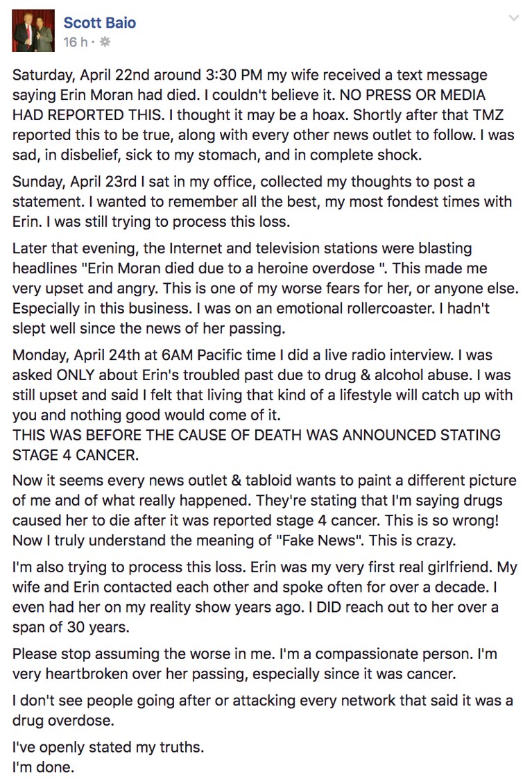Click the paragraph beginning 'Please stop assuming'

pos(255,664)
